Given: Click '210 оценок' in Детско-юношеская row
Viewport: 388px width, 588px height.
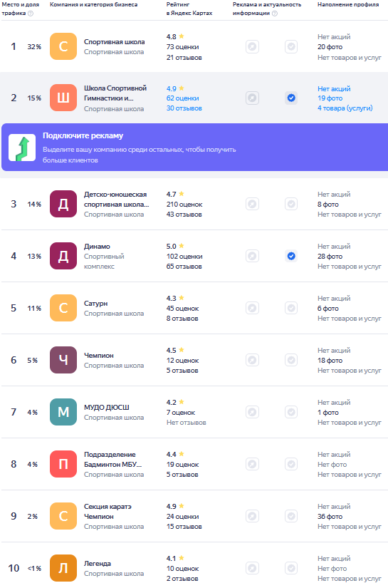Looking at the screenshot, I should coord(184,205).
